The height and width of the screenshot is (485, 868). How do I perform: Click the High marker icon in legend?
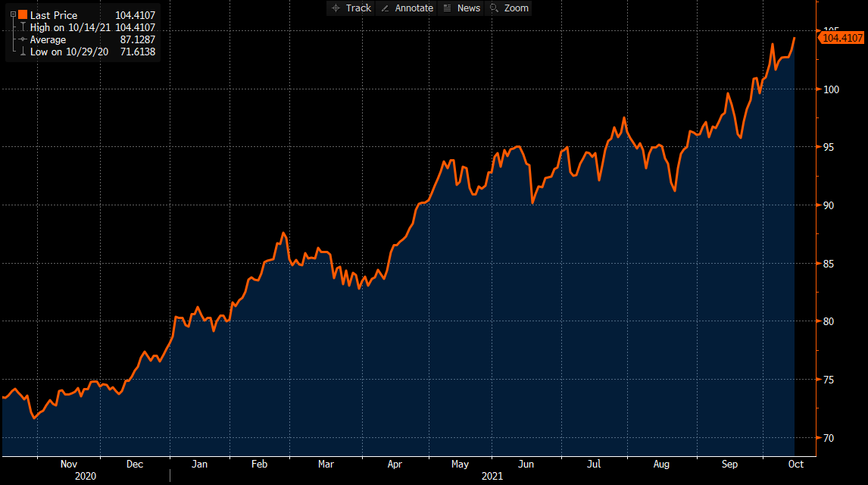click(22, 27)
